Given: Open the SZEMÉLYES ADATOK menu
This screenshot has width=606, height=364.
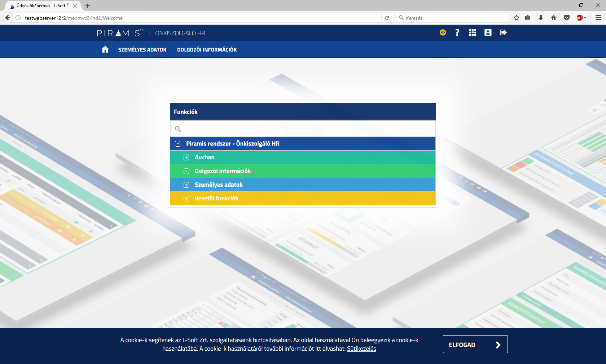Looking at the screenshot, I should [x=142, y=50].
